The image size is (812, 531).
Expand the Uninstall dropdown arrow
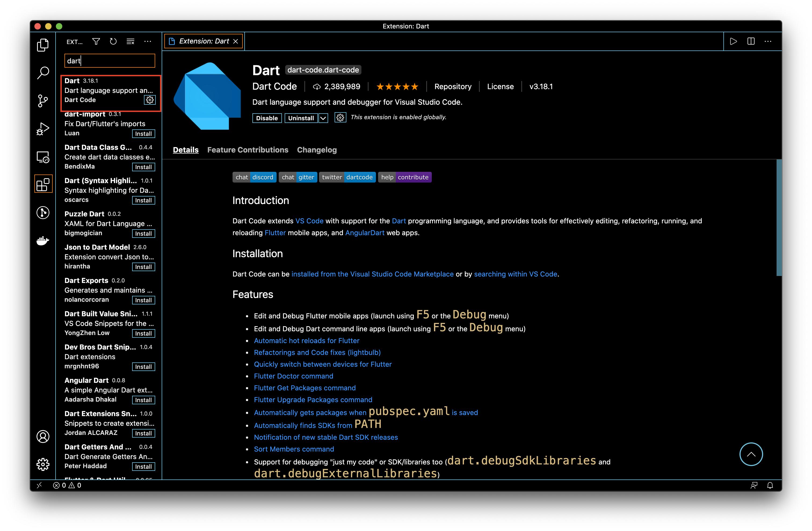click(323, 118)
